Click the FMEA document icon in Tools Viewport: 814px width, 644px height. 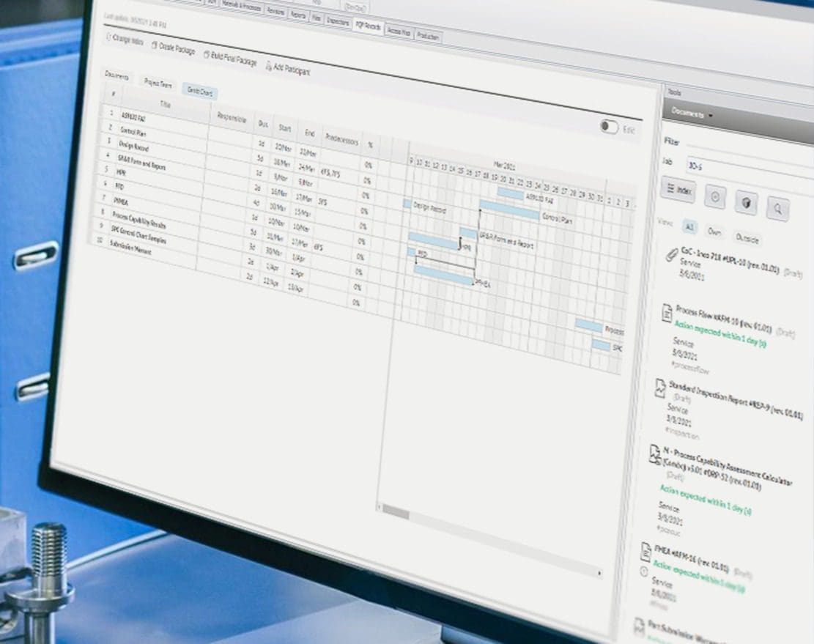pos(645,552)
